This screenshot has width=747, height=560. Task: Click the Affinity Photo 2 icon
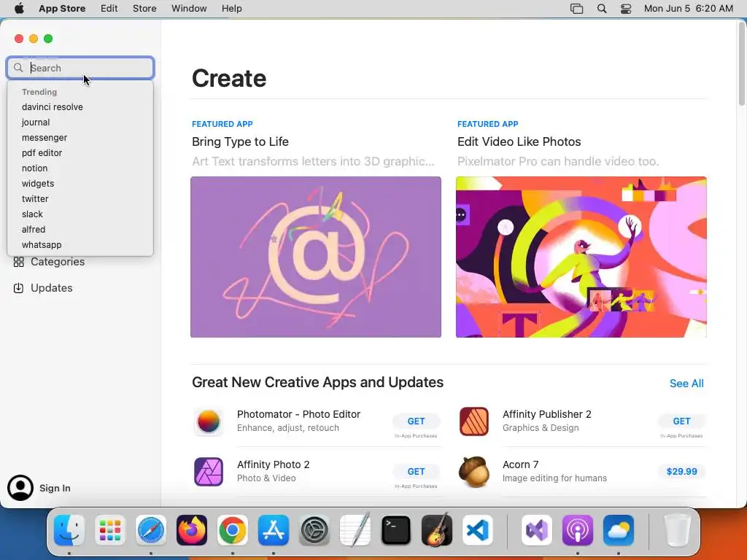tap(208, 472)
